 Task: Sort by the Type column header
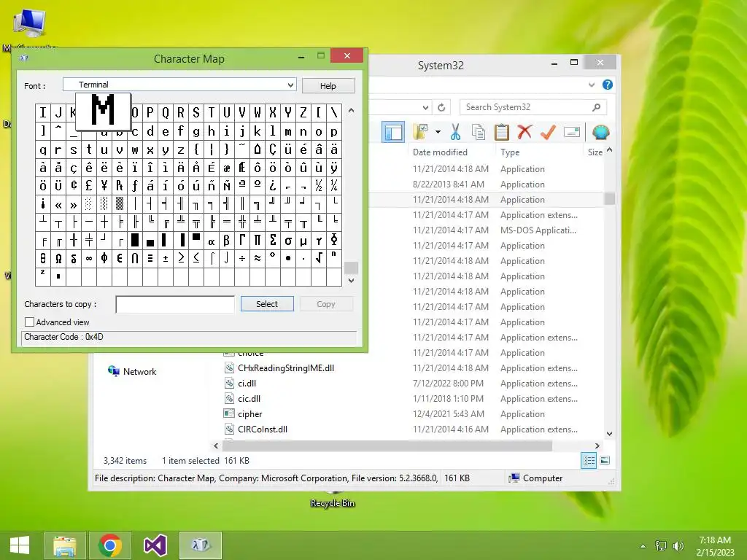(x=510, y=152)
